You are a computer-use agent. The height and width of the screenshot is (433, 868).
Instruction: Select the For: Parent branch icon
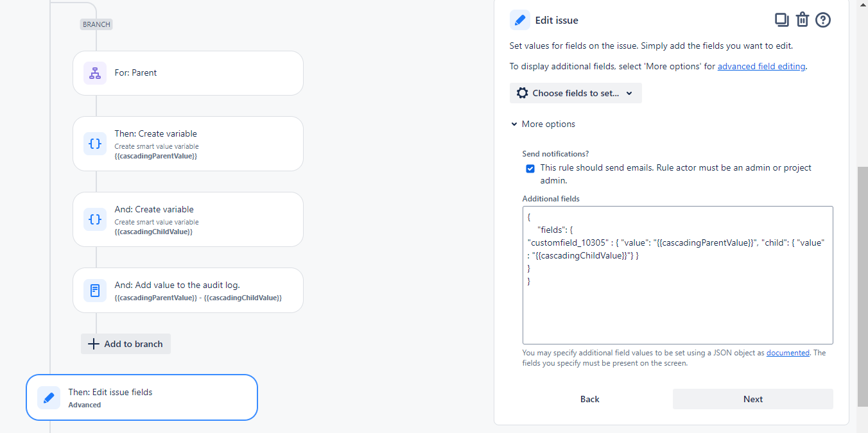[x=94, y=72]
